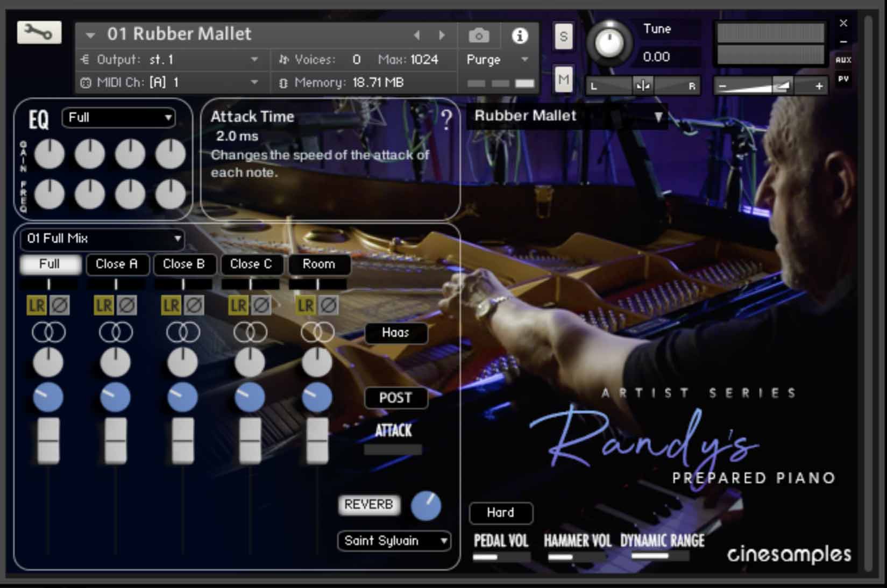Open the Saint Sylvain reverb dropdown
Image resolution: width=887 pixels, height=588 pixels.
pos(393,541)
